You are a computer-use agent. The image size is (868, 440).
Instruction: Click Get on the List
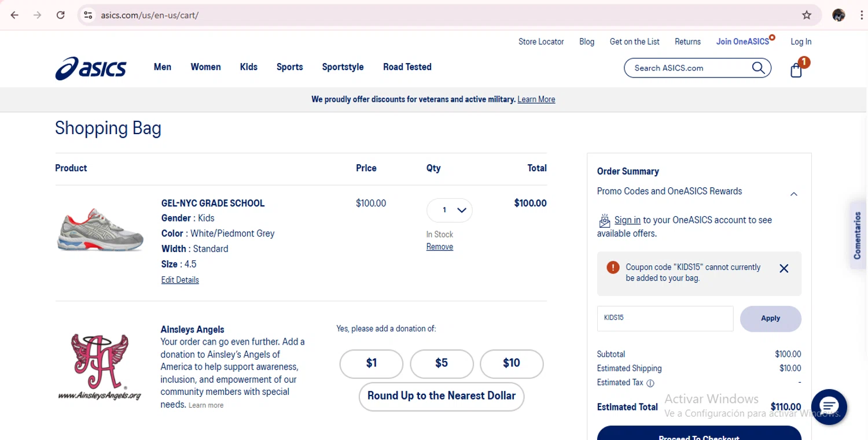(x=635, y=42)
